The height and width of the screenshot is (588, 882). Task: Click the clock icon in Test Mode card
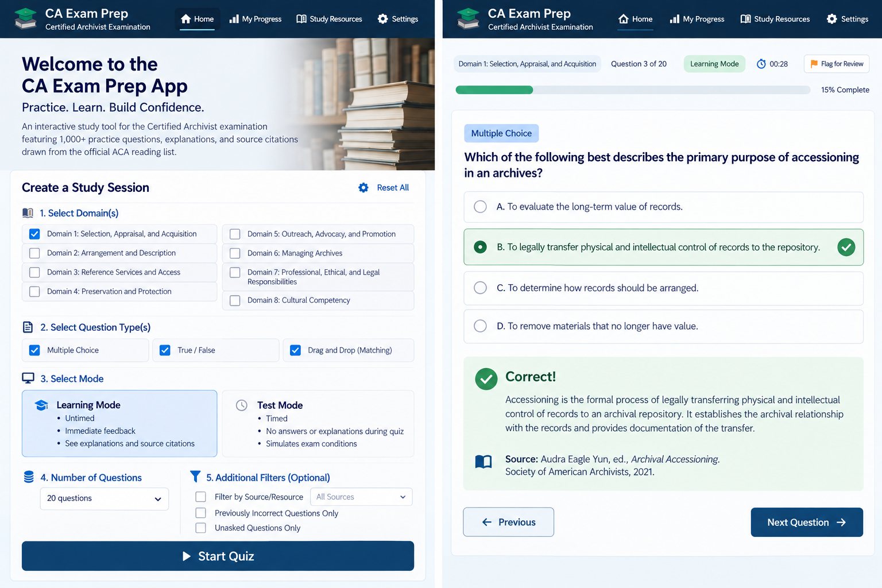point(242,405)
